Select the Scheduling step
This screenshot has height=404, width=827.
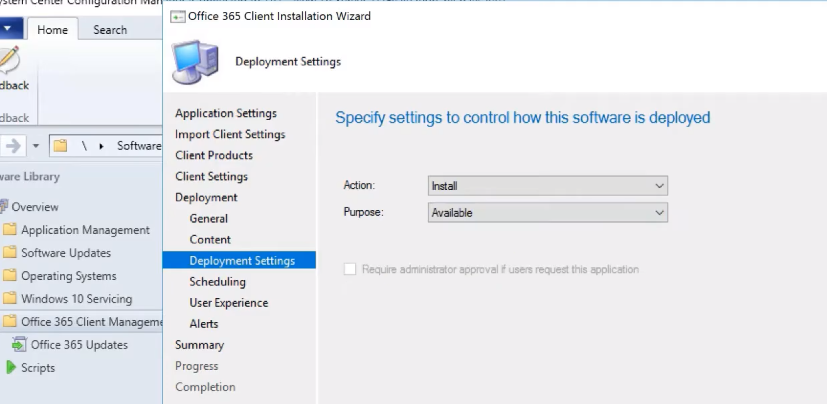[x=217, y=282]
